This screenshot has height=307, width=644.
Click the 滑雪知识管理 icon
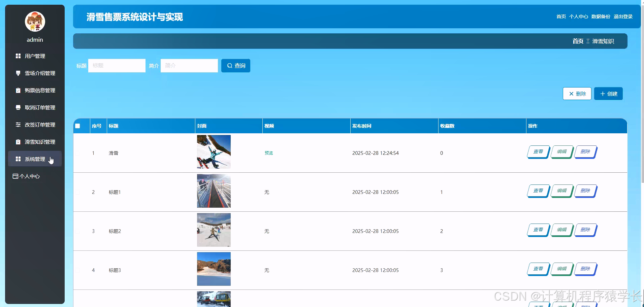18,142
